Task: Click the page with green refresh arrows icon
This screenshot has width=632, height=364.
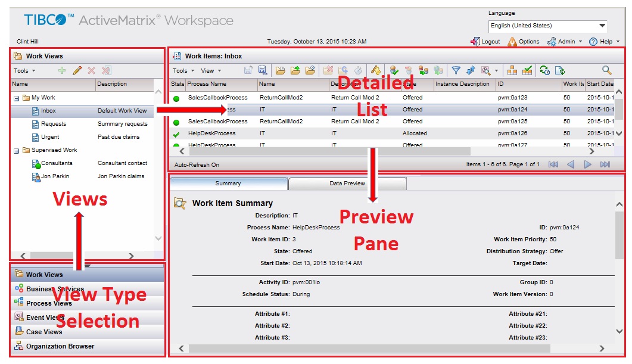Action: tap(560, 70)
